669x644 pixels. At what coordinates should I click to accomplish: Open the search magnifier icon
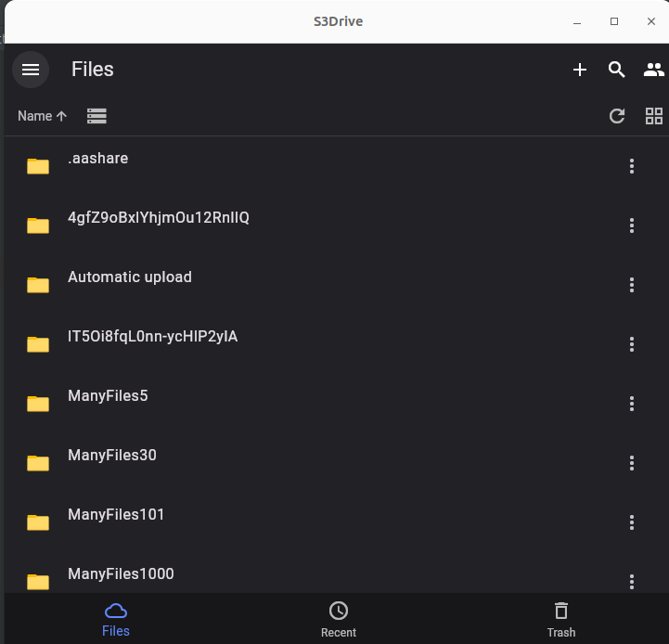click(616, 70)
